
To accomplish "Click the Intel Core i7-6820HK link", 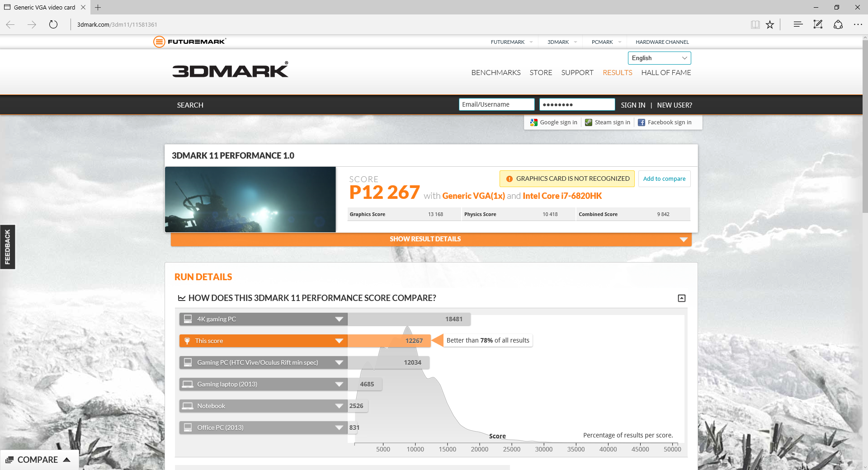I will pyautogui.click(x=562, y=196).
